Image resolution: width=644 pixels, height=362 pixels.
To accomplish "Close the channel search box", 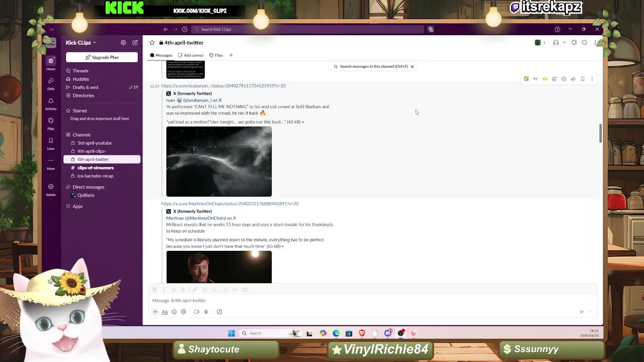I will [412, 66].
